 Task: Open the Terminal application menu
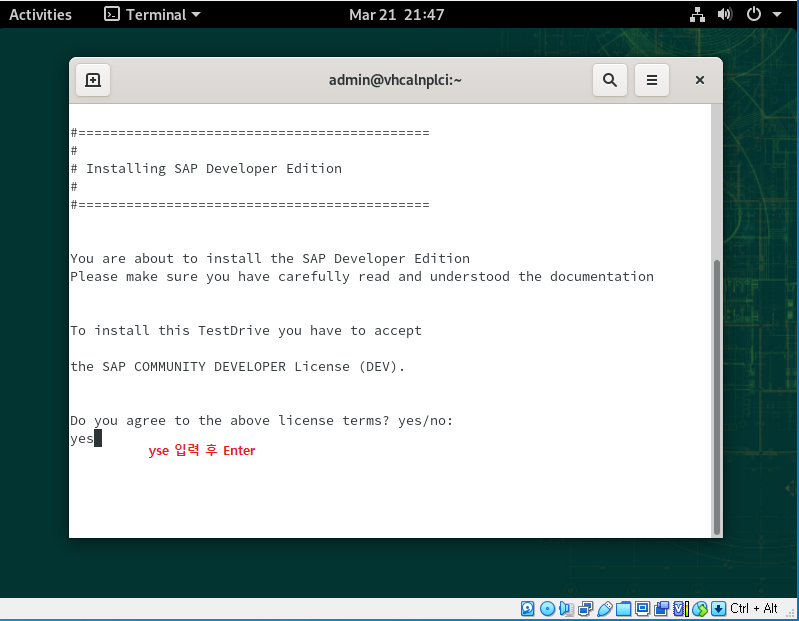coord(152,14)
